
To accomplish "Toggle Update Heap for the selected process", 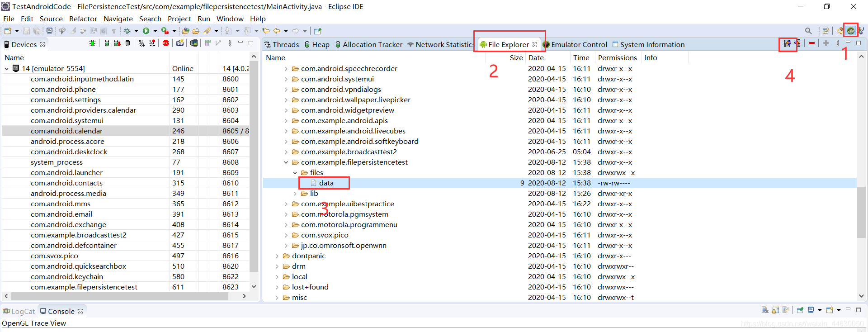I will pyautogui.click(x=107, y=43).
